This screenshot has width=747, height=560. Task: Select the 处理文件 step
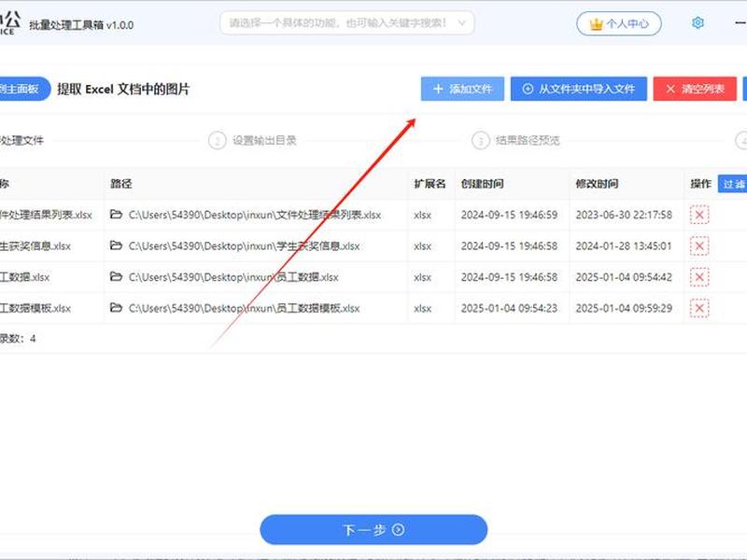click(21, 141)
